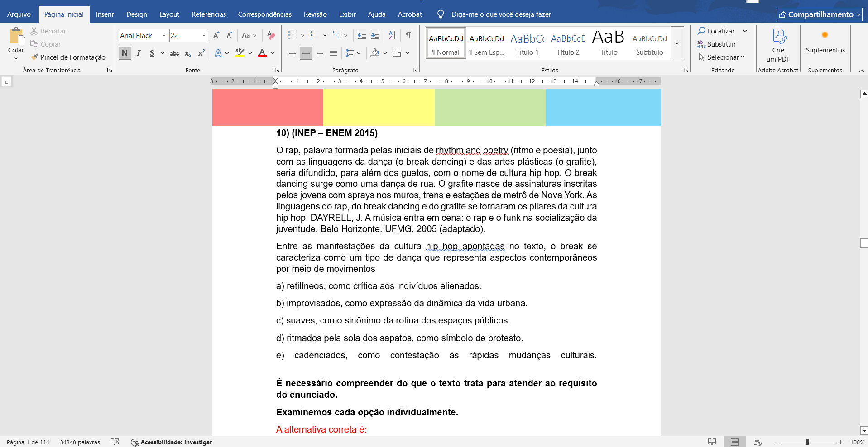Image resolution: width=868 pixels, height=447 pixels.
Task: Align text right
Action: pyautogui.click(x=320, y=53)
